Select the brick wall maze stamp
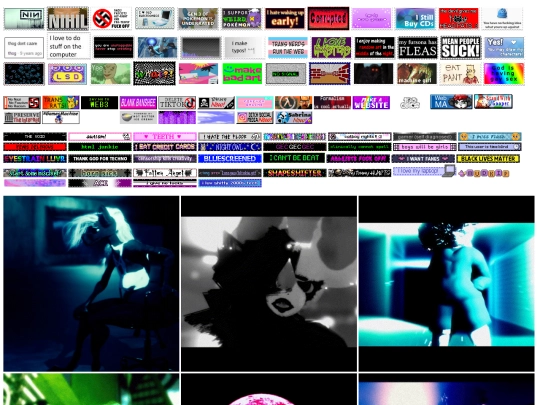Screen dimensions: 540x405 point(330,74)
